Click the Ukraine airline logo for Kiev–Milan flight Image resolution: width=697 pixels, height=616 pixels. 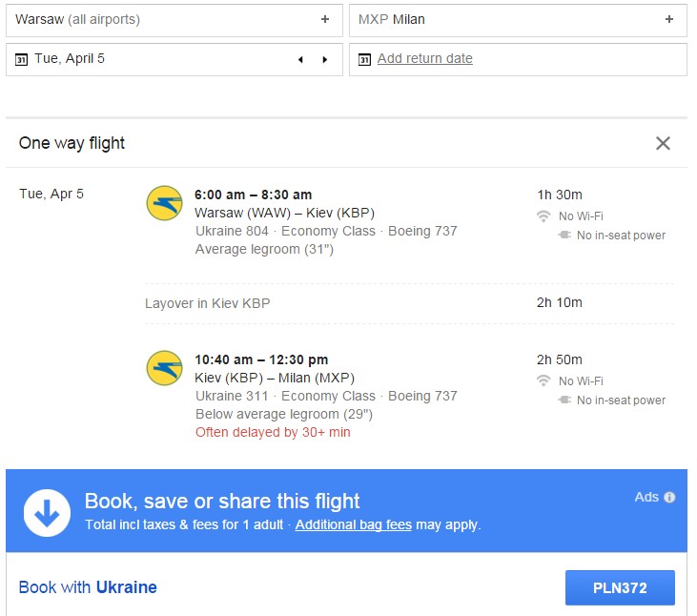[x=164, y=368]
